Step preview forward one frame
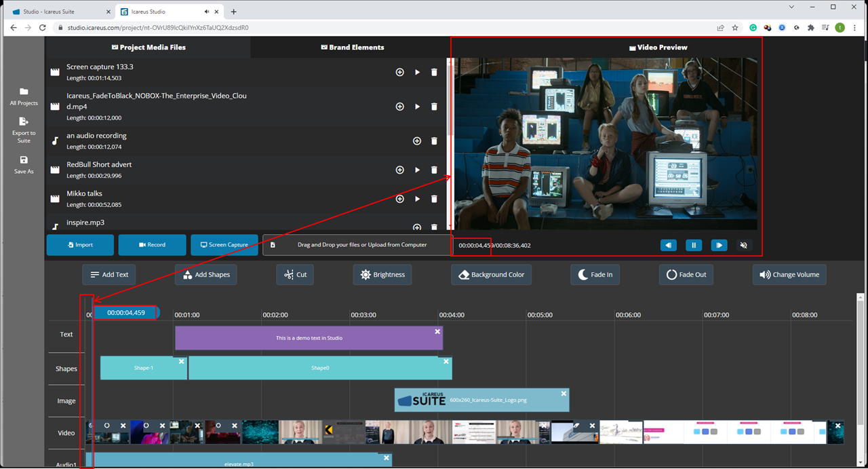 pyautogui.click(x=719, y=245)
